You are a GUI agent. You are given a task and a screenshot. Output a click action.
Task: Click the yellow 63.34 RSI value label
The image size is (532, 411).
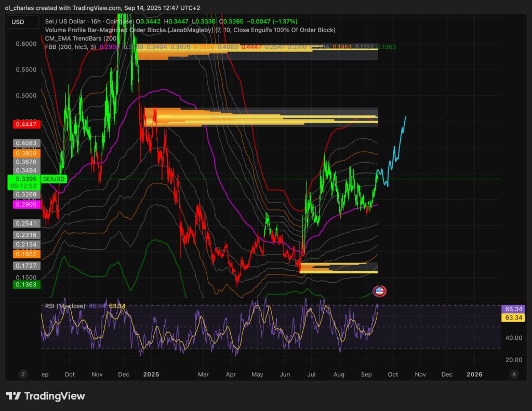click(x=512, y=316)
